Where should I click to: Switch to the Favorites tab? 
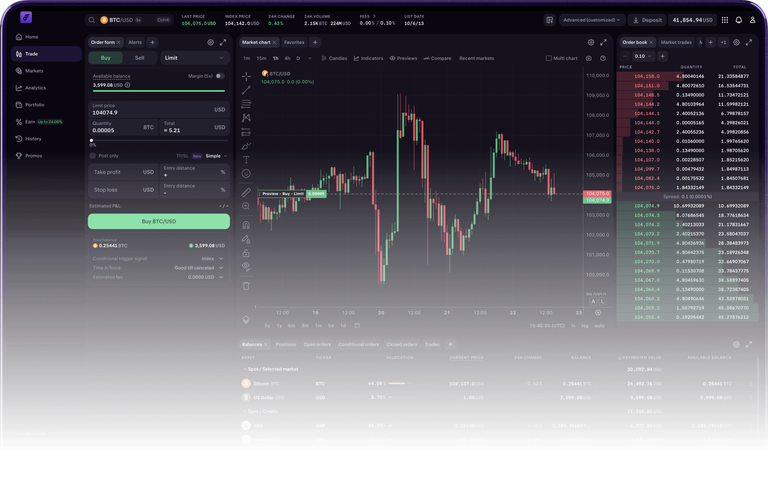point(294,43)
